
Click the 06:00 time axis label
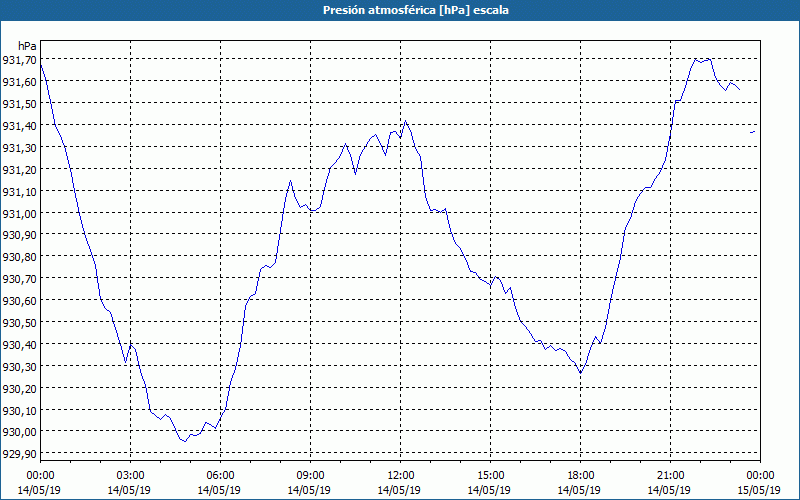tap(220, 476)
